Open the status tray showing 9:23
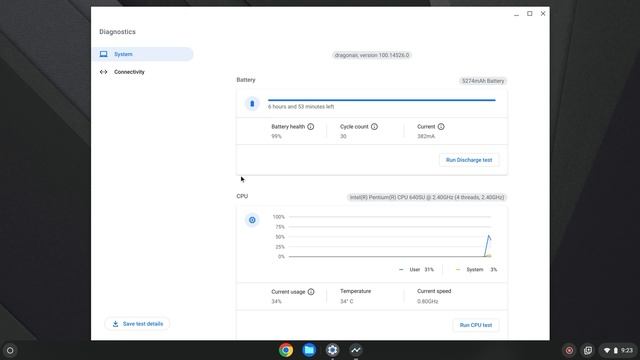640x360 pixels. (x=618, y=350)
